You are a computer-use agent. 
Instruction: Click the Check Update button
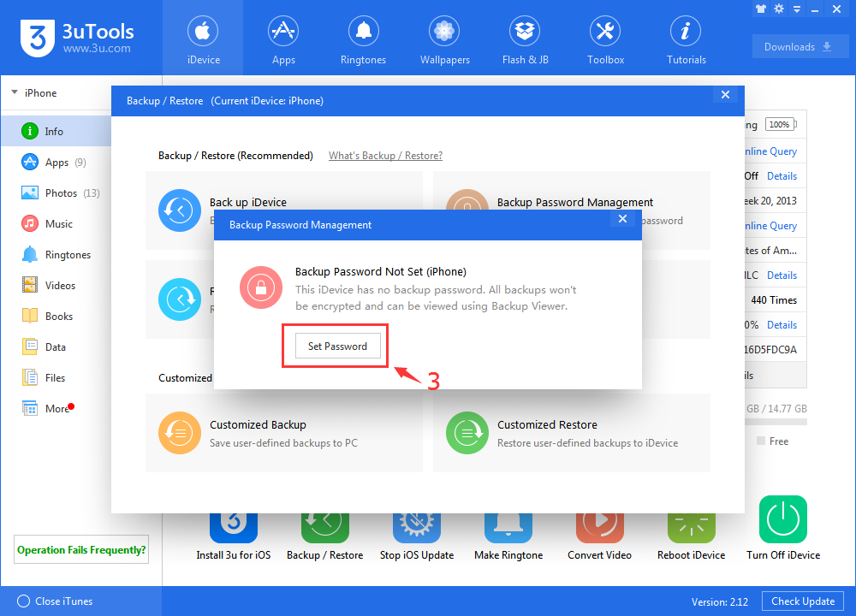click(x=803, y=601)
